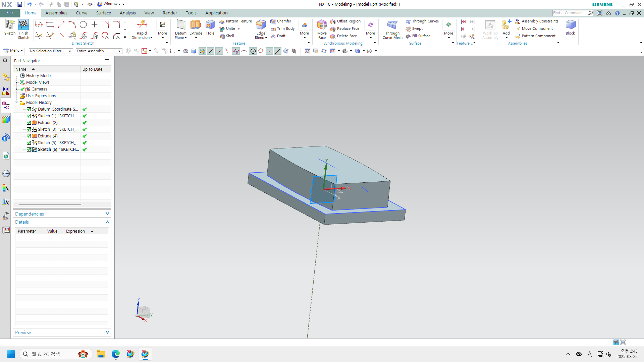Click the Through Curve Mesh icon
This screenshot has width=644, height=362.
(392, 25)
